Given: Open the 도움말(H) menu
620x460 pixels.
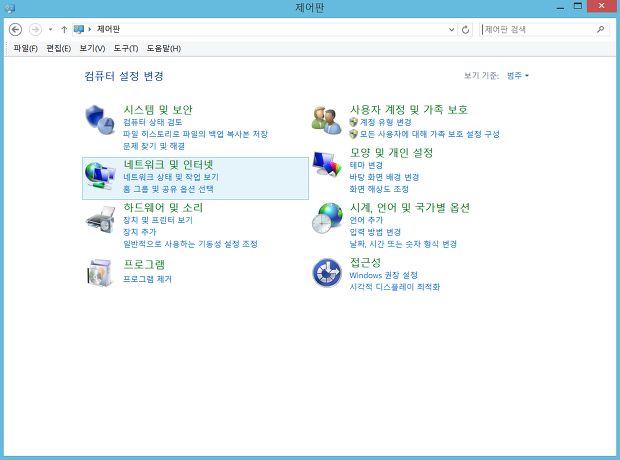Looking at the screenshot, I should coord(164,48).
